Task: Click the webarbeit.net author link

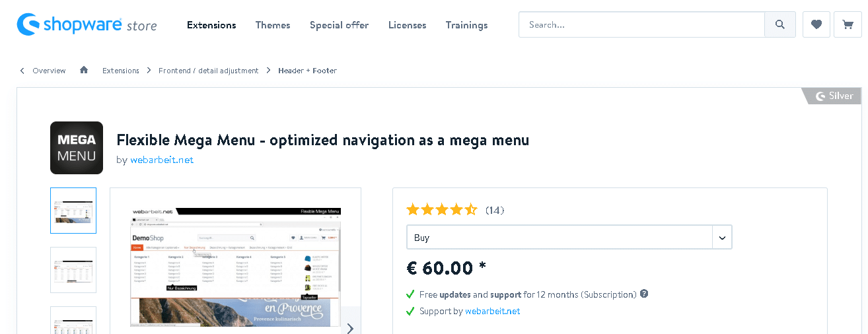Action: coord(162,160)
